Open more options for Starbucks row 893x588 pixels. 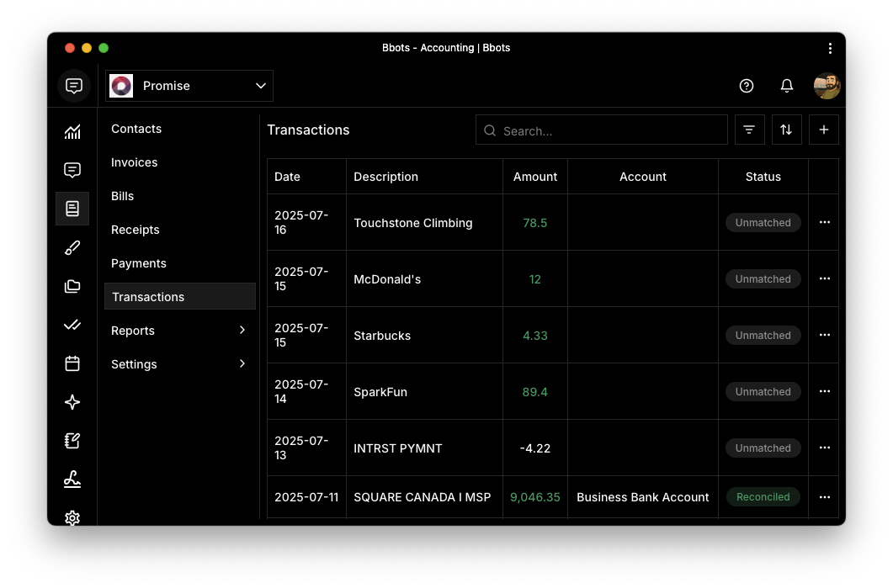pos(824,336)
